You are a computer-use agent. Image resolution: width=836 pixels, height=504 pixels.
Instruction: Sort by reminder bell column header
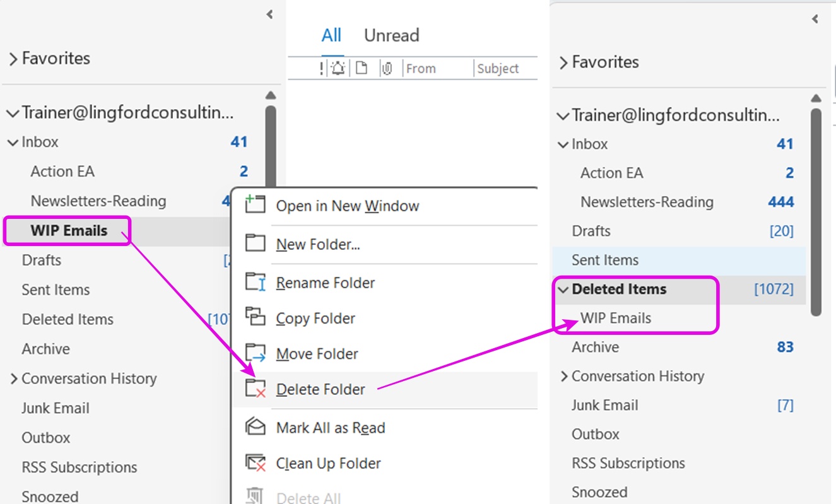[x=338, y=68]
